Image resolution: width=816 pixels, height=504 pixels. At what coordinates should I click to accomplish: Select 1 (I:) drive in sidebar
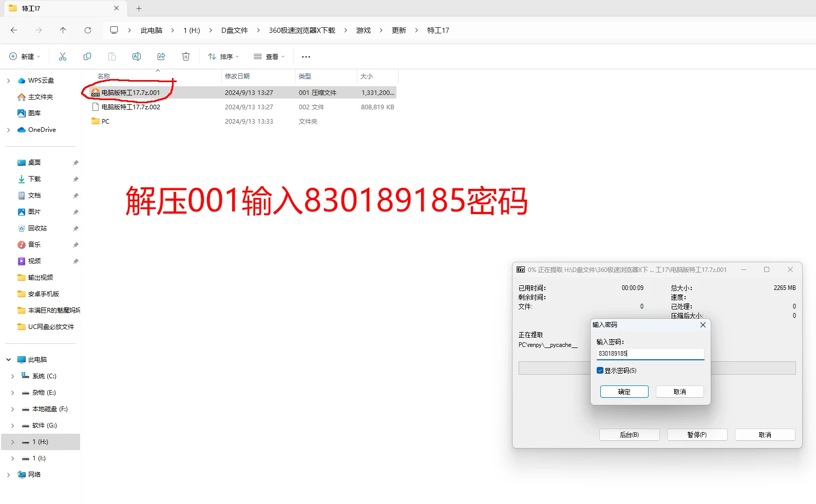[39, 458]
